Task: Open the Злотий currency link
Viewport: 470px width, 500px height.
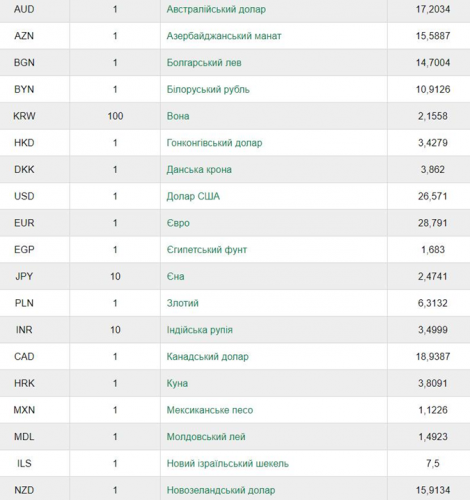Action: click(x=182, y=303)
